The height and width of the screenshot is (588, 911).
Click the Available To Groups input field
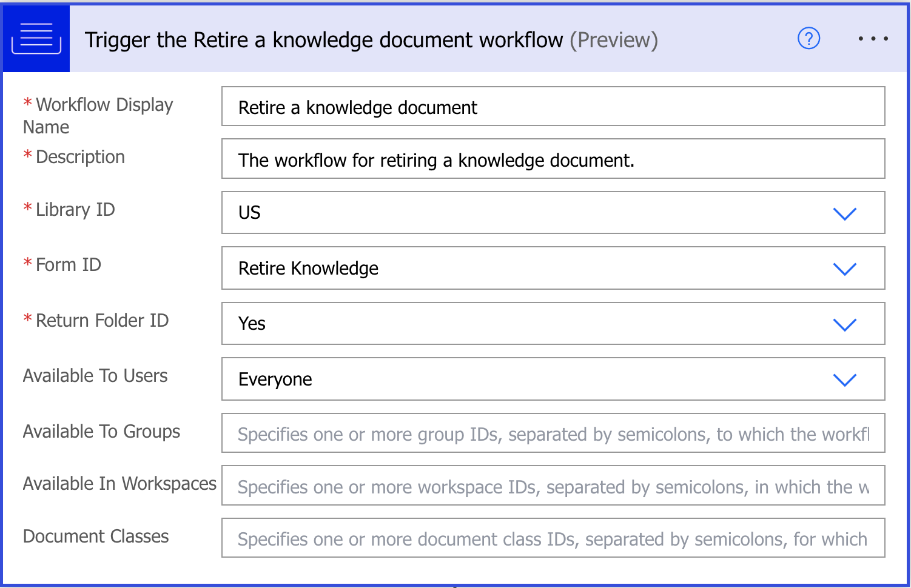[x=553, y=433]
